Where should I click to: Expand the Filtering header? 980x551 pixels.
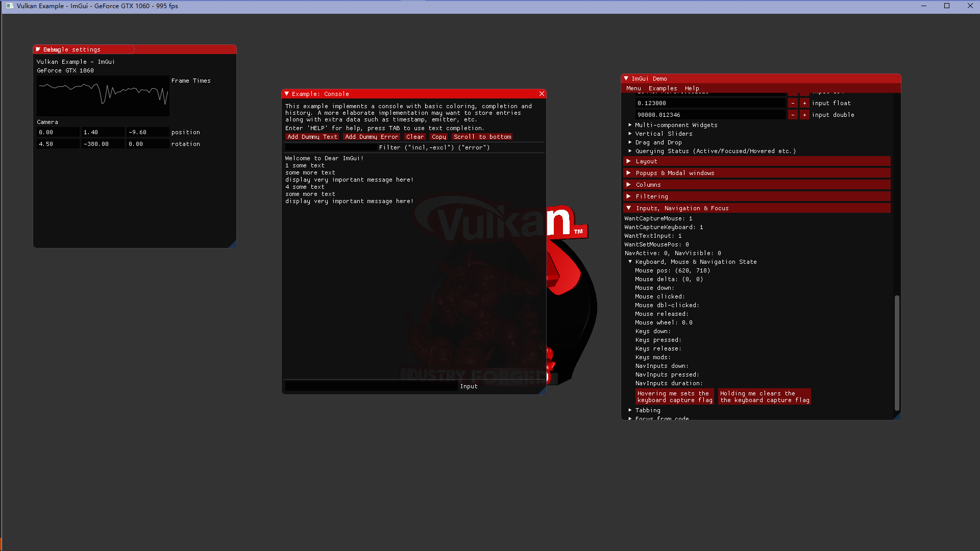point(756,196)
